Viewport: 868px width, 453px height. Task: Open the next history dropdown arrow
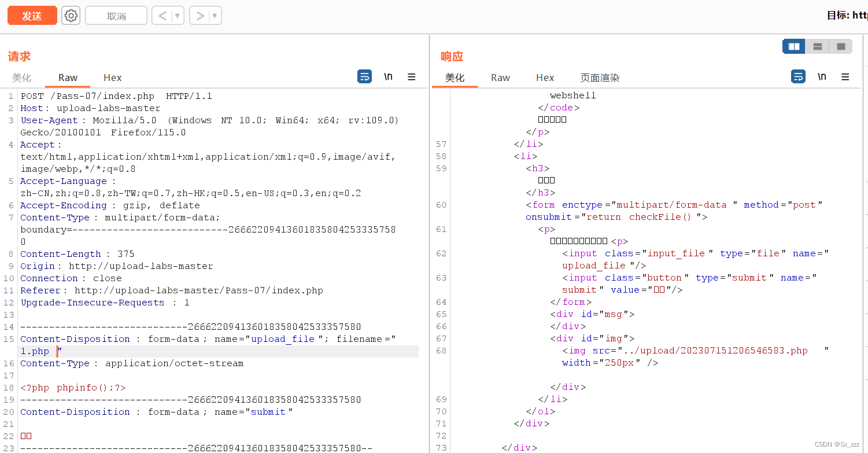coord(215,16)
